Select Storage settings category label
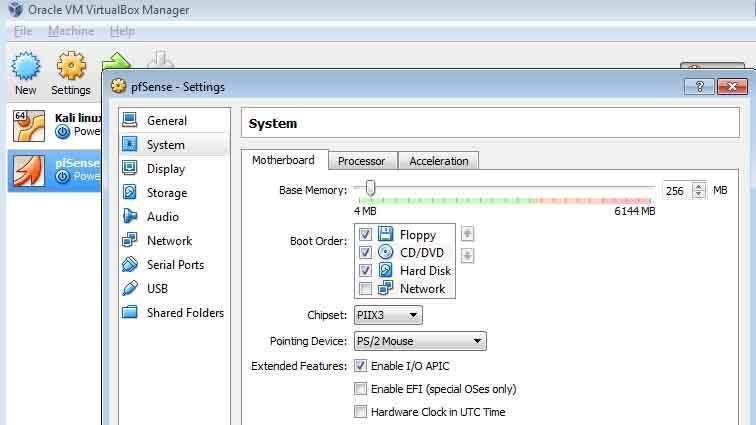This screenshot has height=425, width=756. coord(167,193)
